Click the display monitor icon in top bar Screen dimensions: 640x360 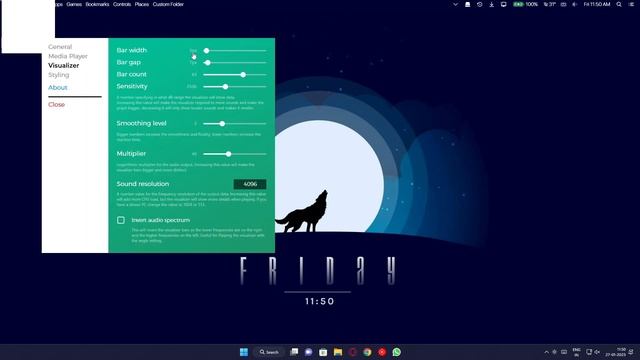pos(504,4)
